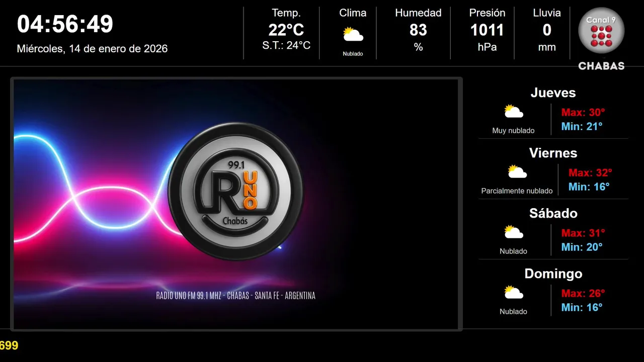644x362 pixels.
Task: Click the Radio Uno 99.1 round logo
Action: [x=235, y=191]
